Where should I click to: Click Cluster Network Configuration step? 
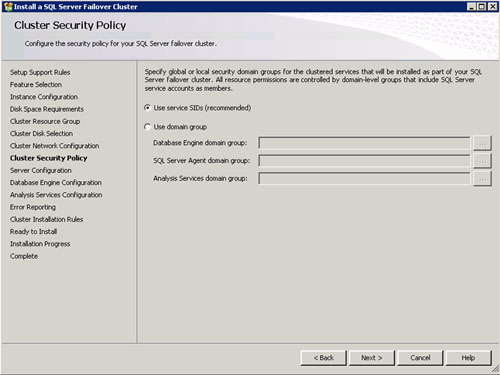pos(54,146)
